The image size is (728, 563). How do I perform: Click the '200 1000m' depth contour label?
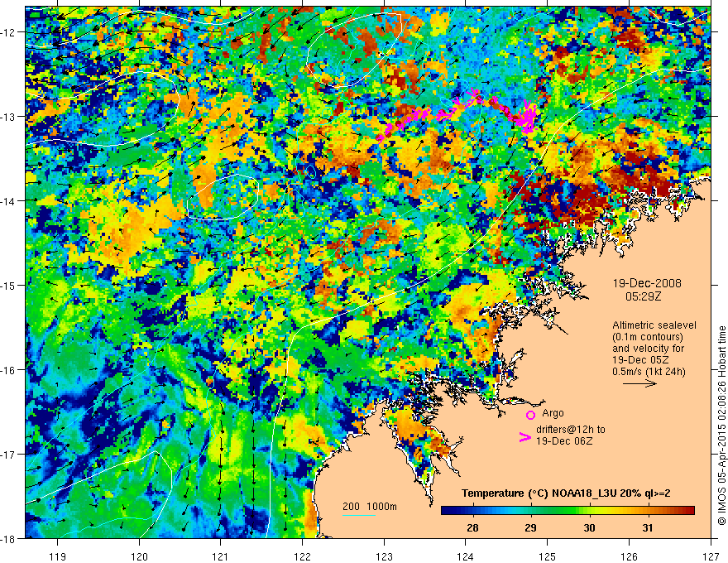[x=370, y=507]
